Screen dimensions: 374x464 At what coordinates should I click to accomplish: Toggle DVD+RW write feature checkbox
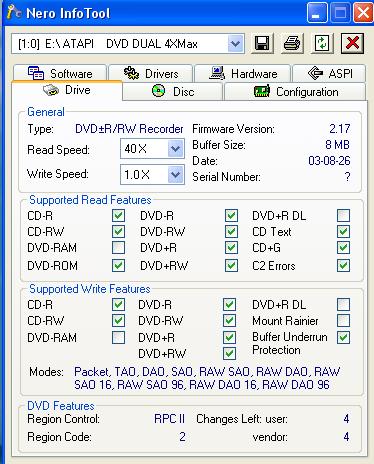coord(229,354)
